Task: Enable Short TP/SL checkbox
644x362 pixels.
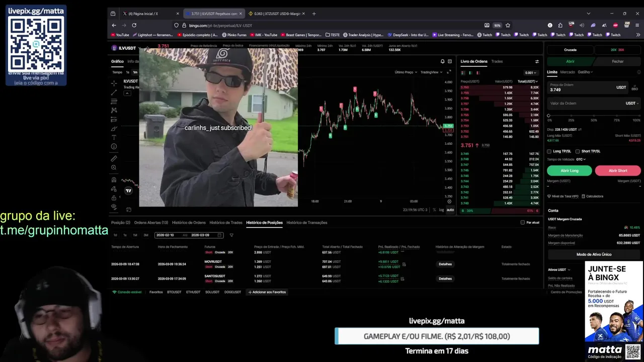Action: pyautogui.click(x=578, y=151)
